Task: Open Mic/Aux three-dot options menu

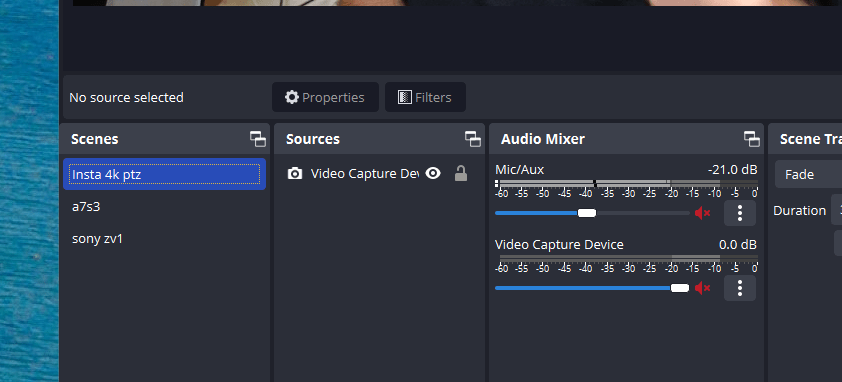Action: tap(740, 213)
